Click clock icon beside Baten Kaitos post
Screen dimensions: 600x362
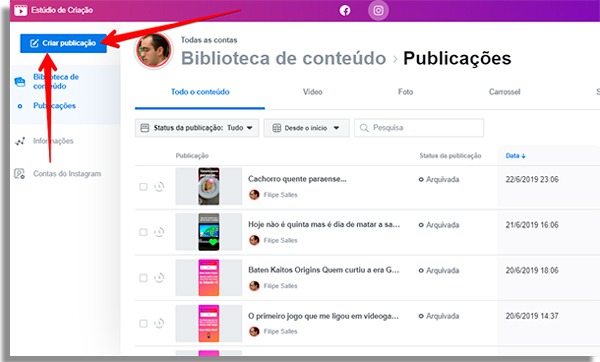coord(159,278)
